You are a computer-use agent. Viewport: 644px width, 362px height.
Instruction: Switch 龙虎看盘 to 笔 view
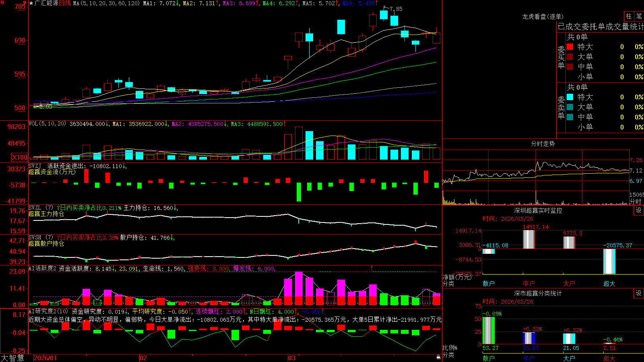(639, 16)
